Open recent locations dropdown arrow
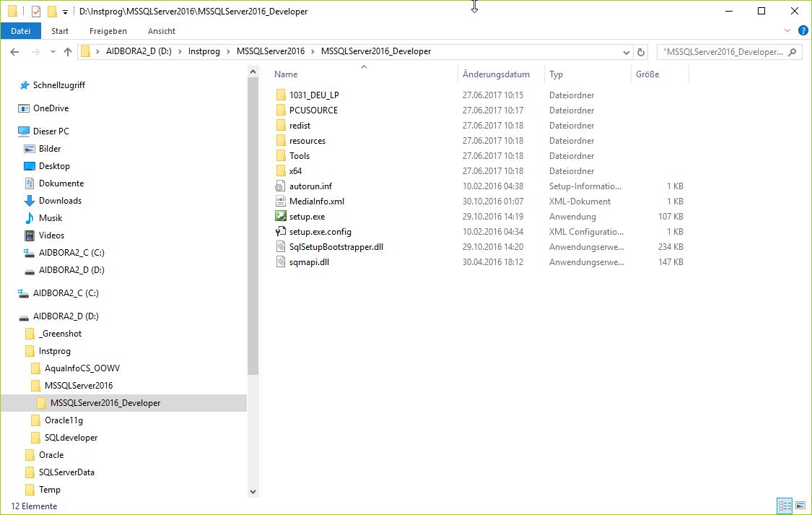Viewport: 812px width, 515px height. pos(53,52)
